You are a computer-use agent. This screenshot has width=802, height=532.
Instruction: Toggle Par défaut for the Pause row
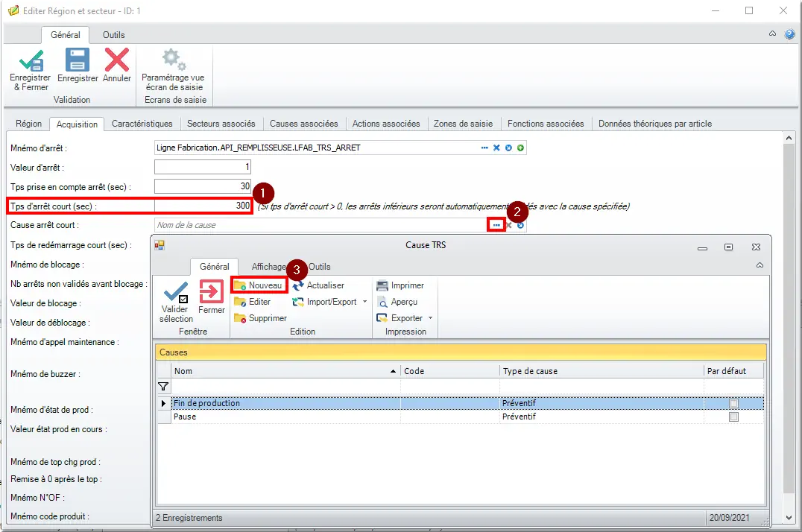click(x=733, y=417)
